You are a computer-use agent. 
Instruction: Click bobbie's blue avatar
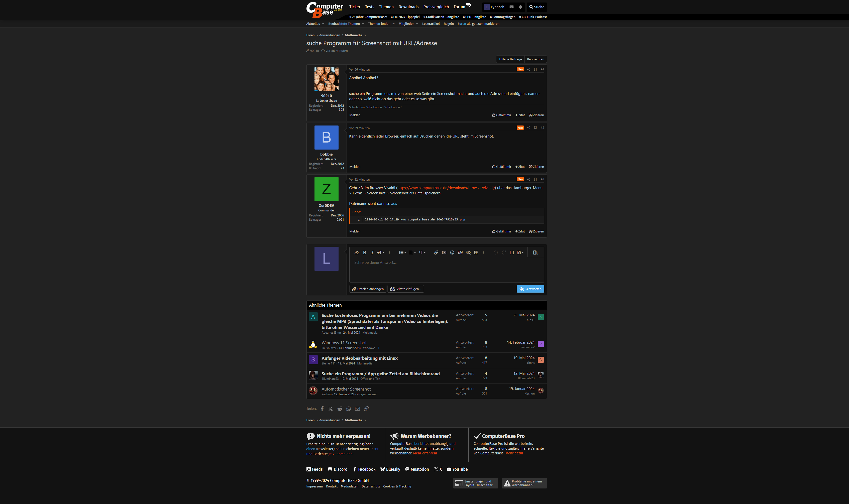[326, 138]
